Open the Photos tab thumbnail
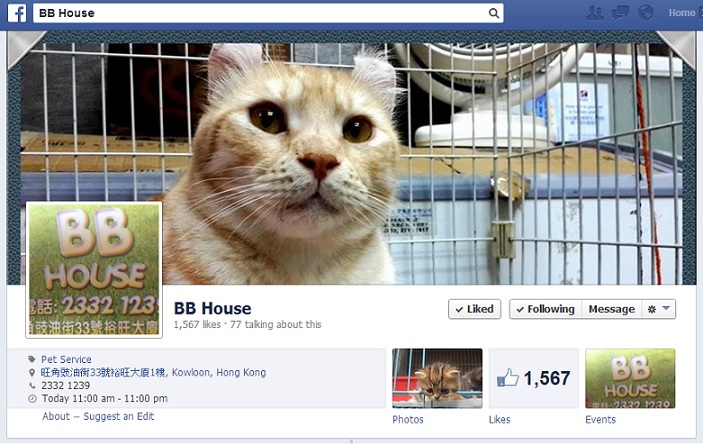This screenshot has width=703, height=445. point(437,378)
